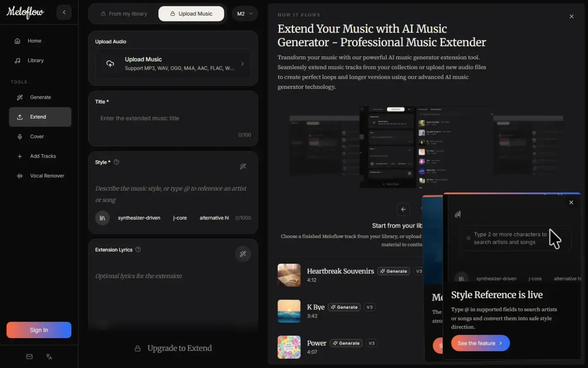
Task: Click the Generate badge for Power
Action: 346,343
